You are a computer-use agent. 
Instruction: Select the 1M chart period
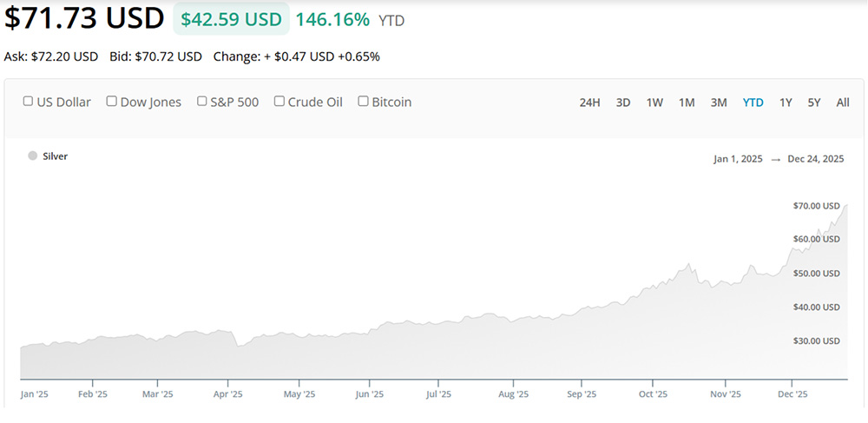pyautogui.click(x=687, y=102)
